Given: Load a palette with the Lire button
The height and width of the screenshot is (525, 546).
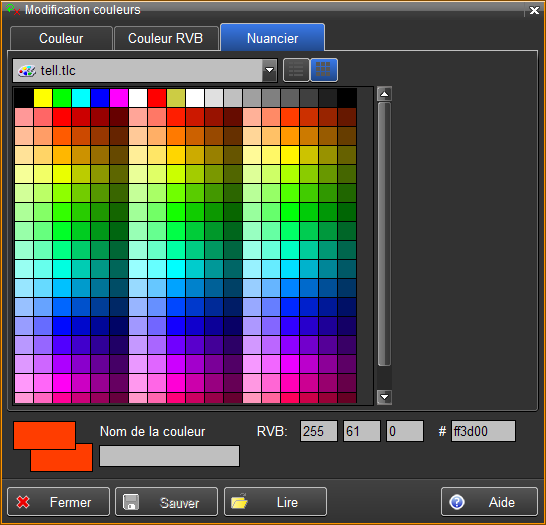Looking at the screenshot, I should coord(275,502).
